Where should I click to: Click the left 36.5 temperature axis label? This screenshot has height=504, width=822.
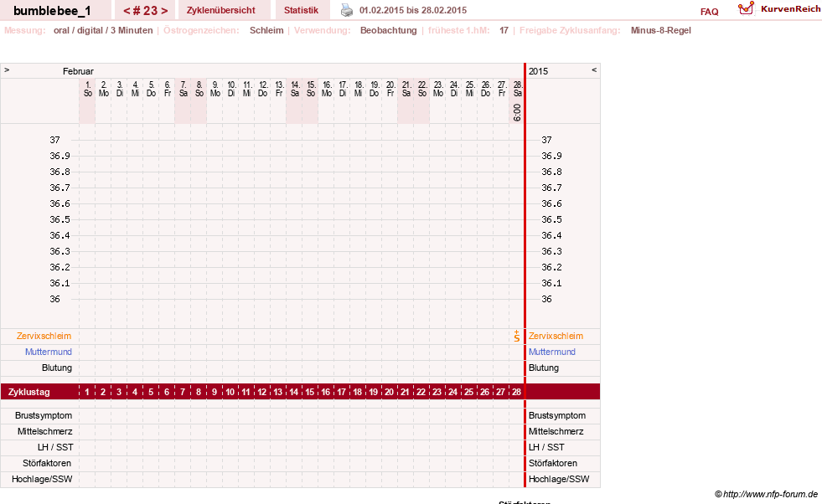click(x=59, y=219)
